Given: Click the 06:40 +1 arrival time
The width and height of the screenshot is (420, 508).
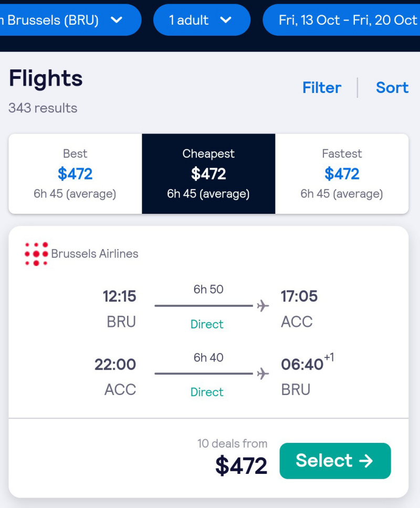Looking at the screenshot, I should point(307,363).
